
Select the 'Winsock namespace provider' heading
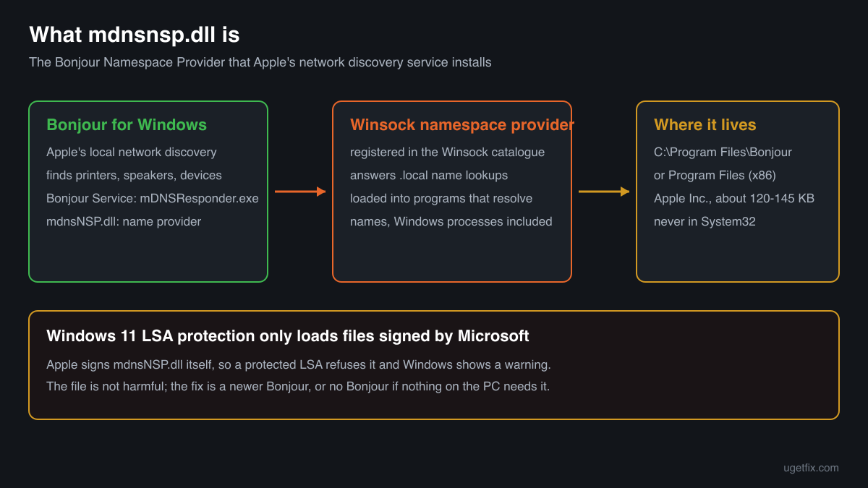[462, 124]
